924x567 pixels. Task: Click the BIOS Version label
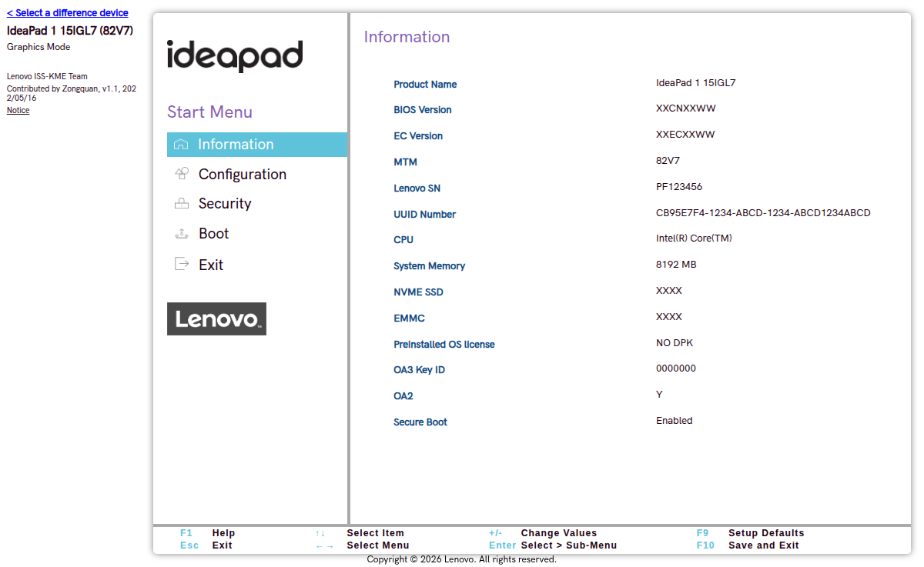(x=423, y=110)
